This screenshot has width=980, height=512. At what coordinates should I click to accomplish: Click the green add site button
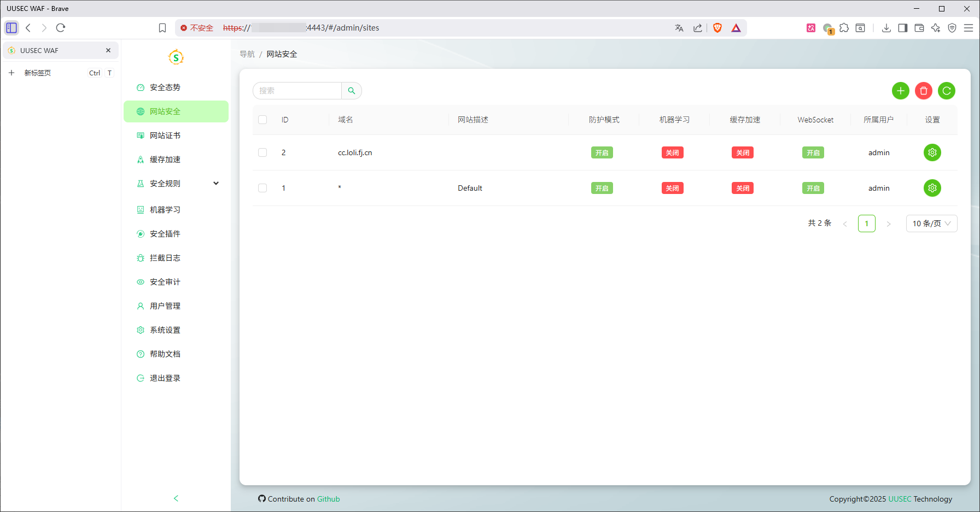[900, 91]
